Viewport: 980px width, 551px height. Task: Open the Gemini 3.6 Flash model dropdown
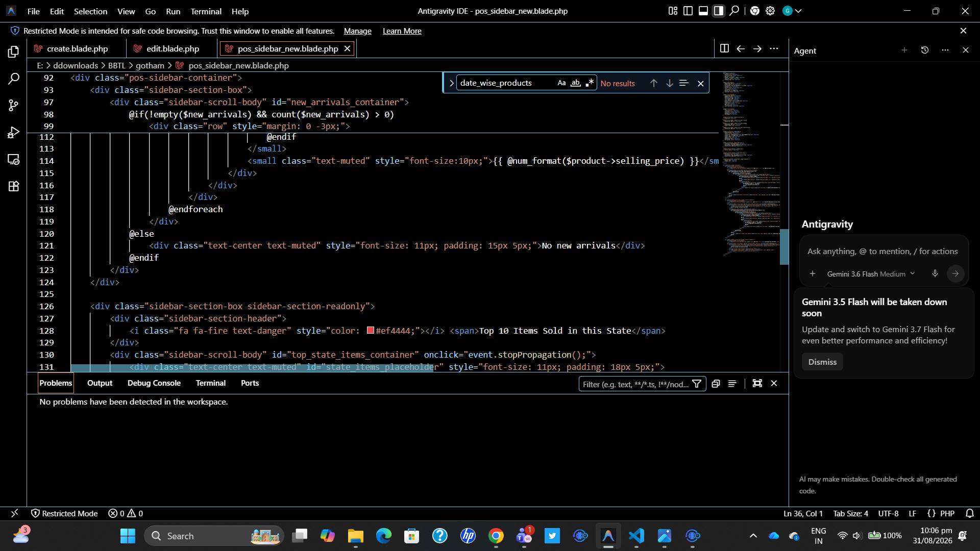pos(871,274)
